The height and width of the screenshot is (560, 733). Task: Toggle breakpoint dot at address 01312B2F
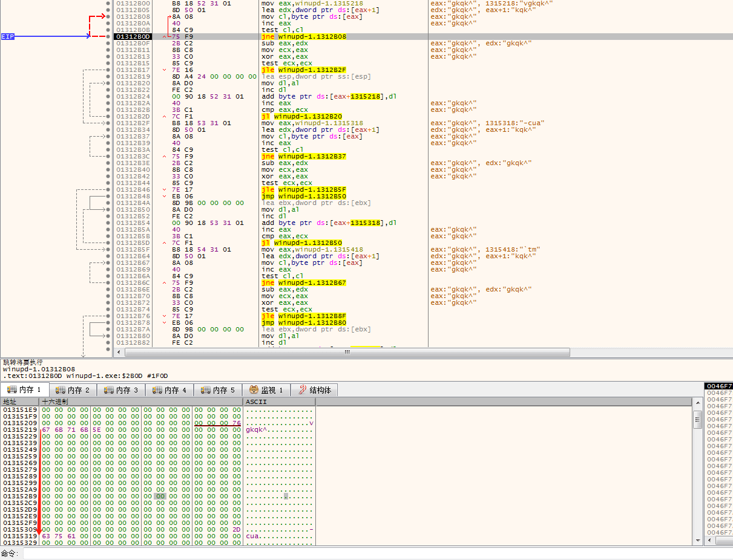point(108,123)
